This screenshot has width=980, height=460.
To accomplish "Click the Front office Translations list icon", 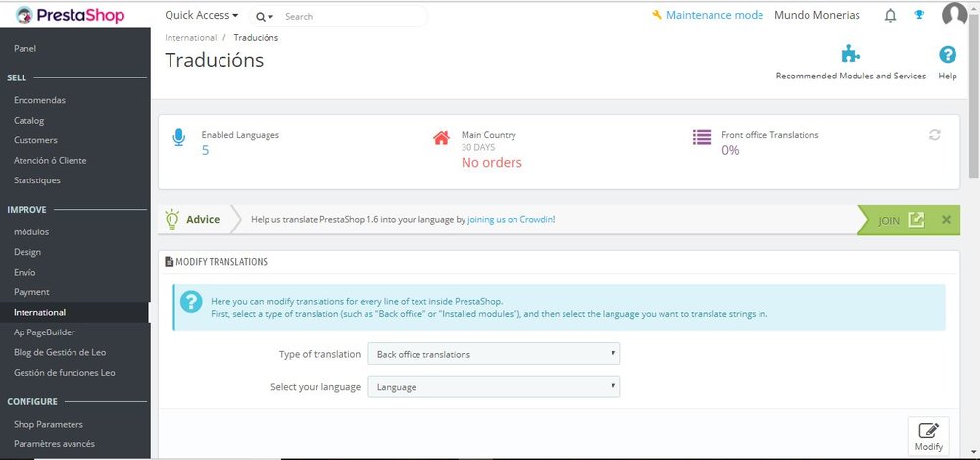I will 702,137.
